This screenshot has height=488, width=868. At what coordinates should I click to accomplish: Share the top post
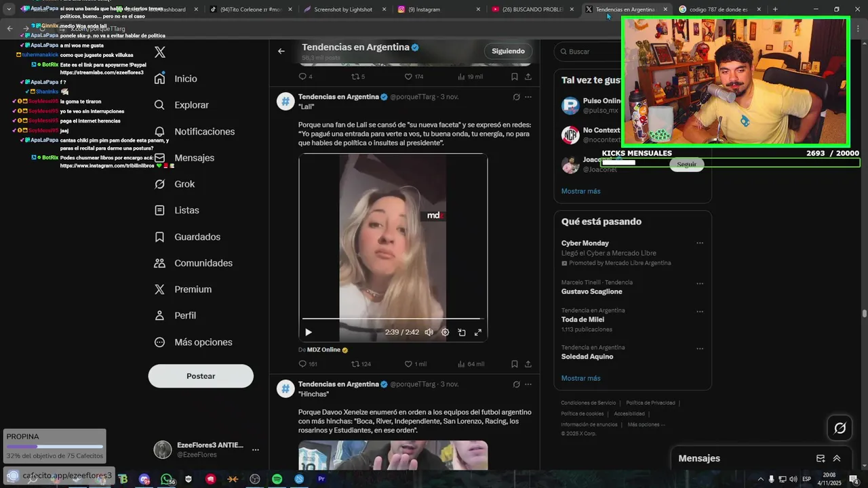(528, 77)
